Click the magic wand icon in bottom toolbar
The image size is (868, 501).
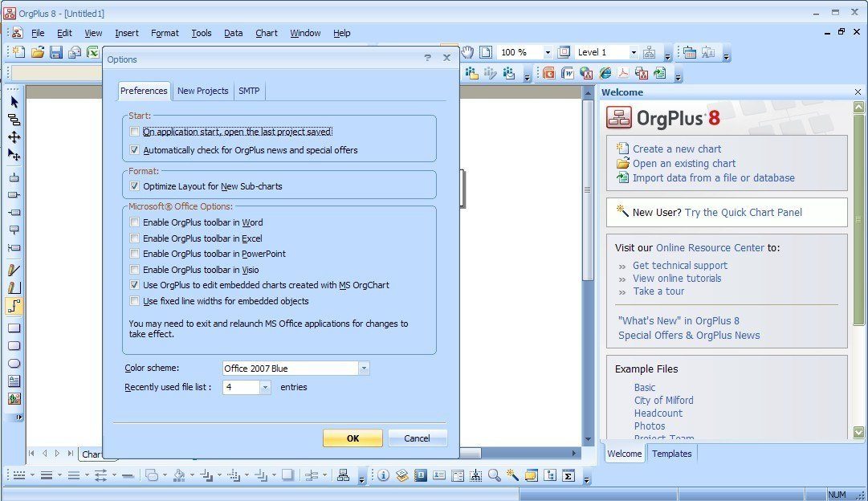point(512,475)
